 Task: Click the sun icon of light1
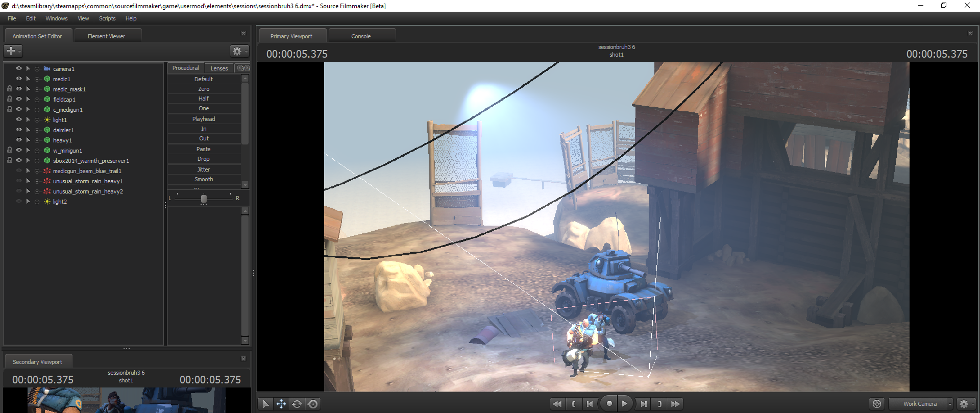coord(47,120)
